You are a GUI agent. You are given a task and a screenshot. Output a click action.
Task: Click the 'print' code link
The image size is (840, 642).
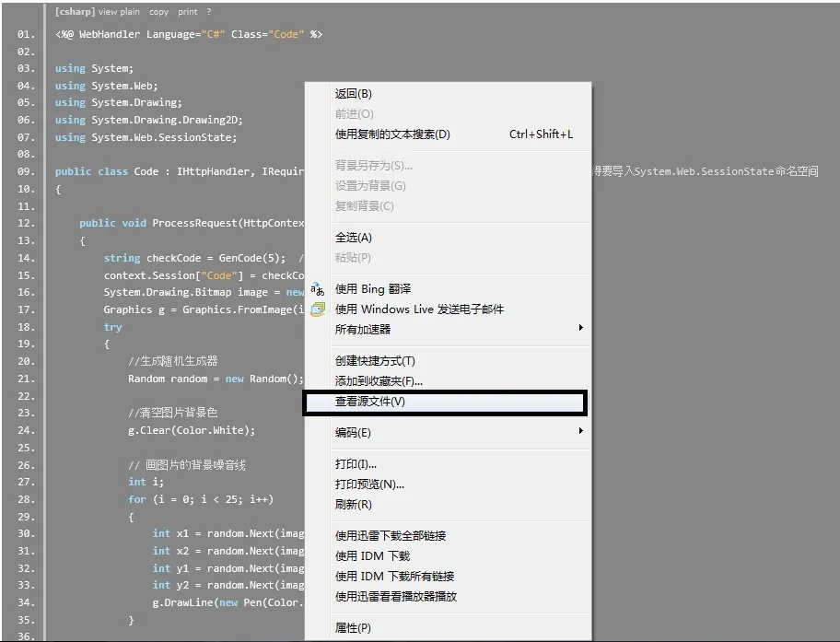pos(188,12)
